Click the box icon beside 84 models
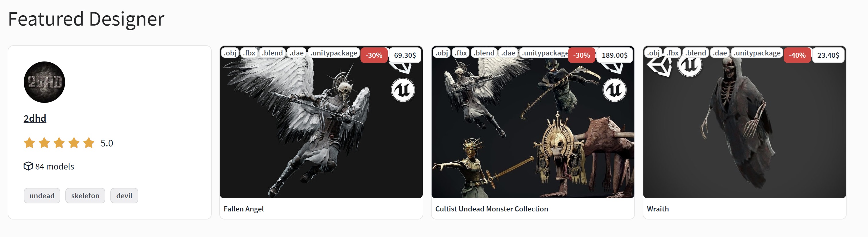Screen dimensions: 868x237 28,166
